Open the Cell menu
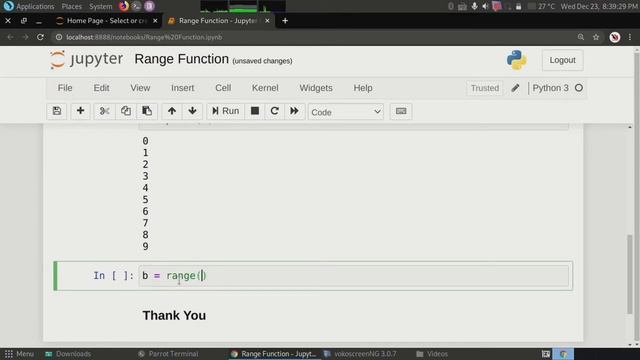The width and height of the screenshot is (640, 360). pos(223,88)
